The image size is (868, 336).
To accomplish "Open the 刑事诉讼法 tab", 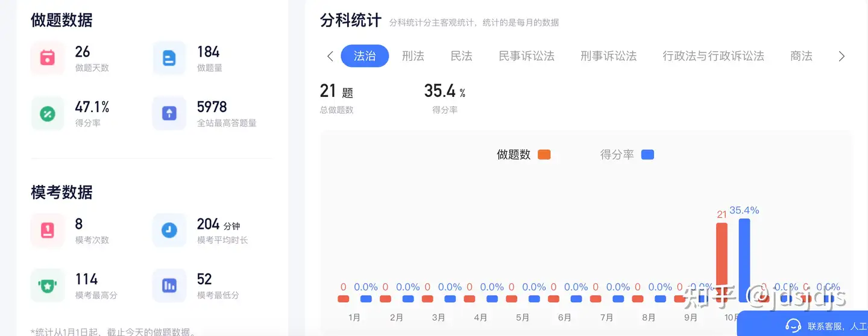I will 608,56.
